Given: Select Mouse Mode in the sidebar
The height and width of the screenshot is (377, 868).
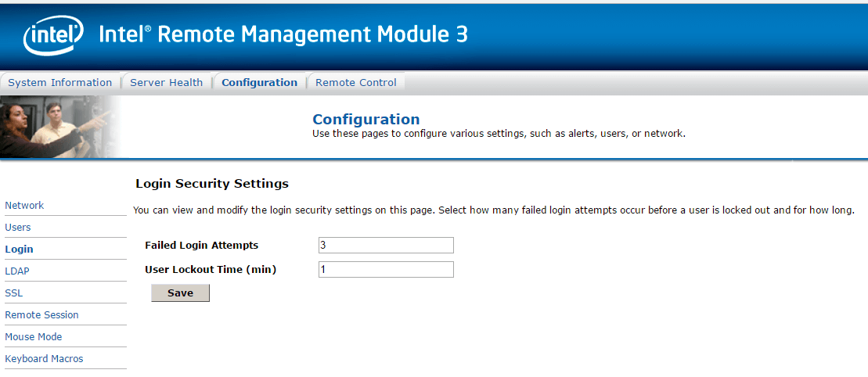Looking at the screenshot, I should pos(34,337).
